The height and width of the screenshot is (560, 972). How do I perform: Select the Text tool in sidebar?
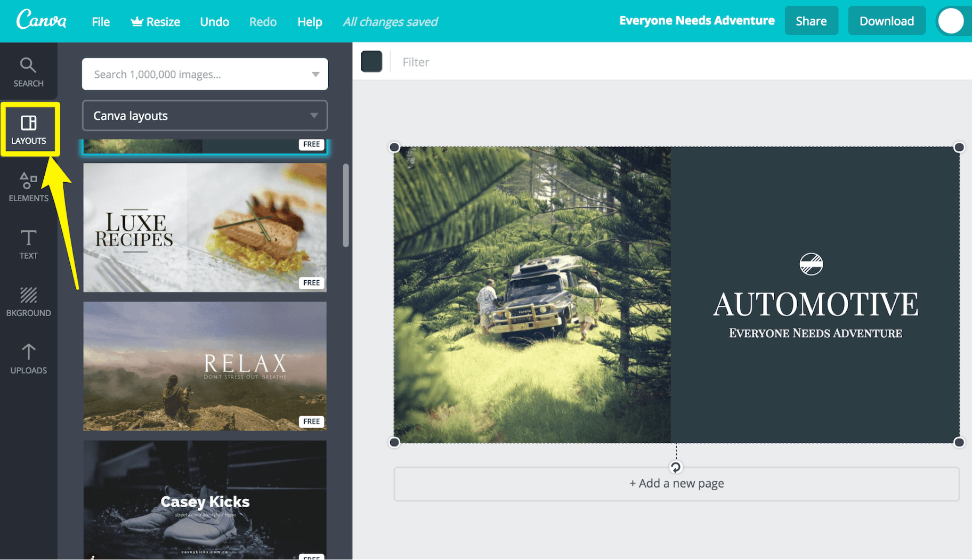click(28, 245)
